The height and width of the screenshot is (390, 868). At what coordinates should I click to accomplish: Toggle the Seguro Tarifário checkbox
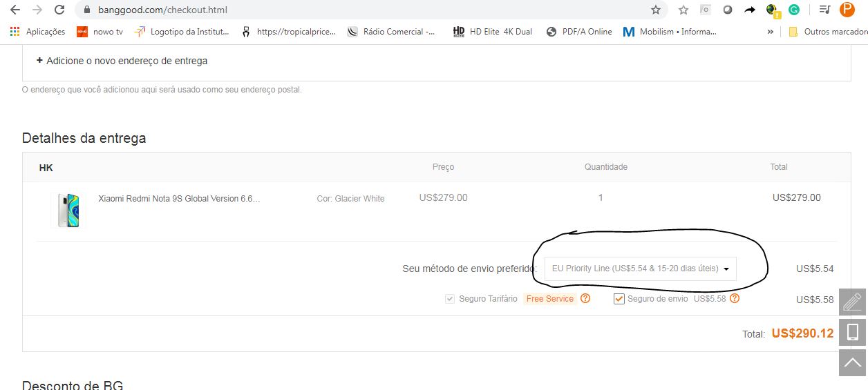[x=450, y=299]
